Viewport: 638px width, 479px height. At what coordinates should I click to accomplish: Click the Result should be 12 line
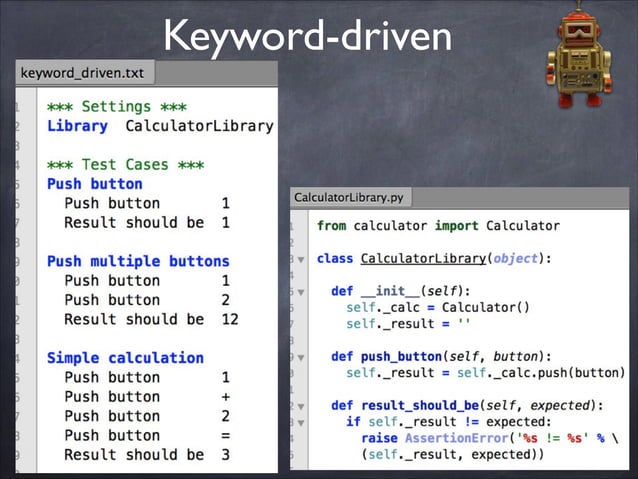pyautogui.click(x=151, y=319)
